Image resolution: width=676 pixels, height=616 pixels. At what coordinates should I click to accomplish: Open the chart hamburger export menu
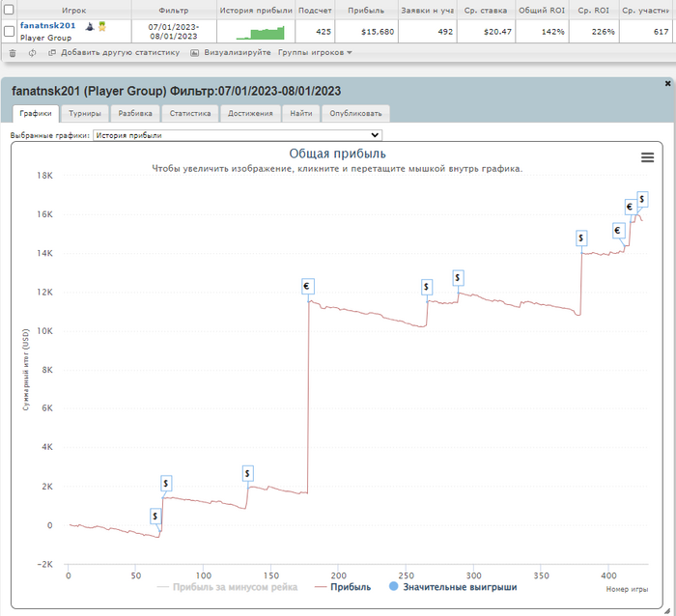(647, 157)
